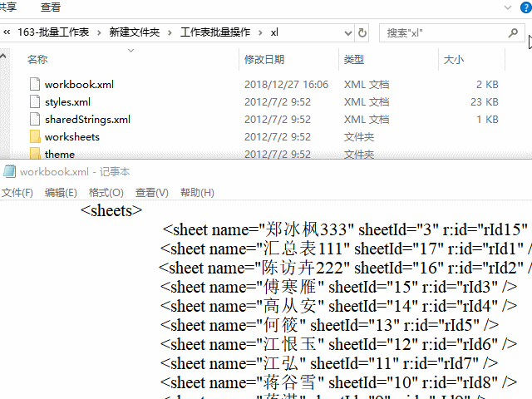Screen dimensions: 532x399
Task: Open Explorer help question mark icon
Action: point(526,7)
